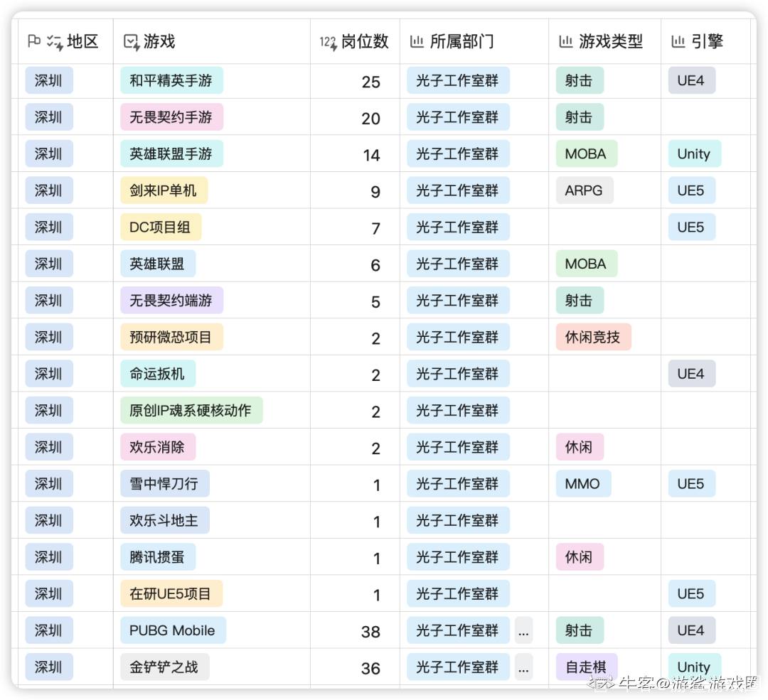Click the 深圳 tag in 和平精英手游 row
The image size is (768, 700).
pyautogui.click(x=49, y=80)
